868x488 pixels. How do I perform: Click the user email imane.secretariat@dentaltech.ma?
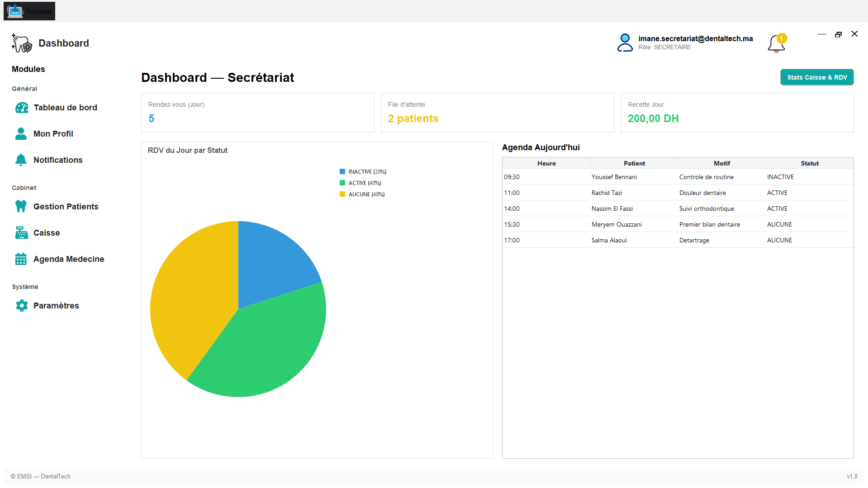coord(696,38)
